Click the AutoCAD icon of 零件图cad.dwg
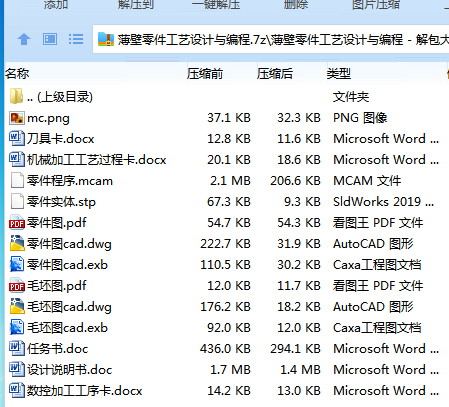Viewport: 449px width, 407px height. 17,243
